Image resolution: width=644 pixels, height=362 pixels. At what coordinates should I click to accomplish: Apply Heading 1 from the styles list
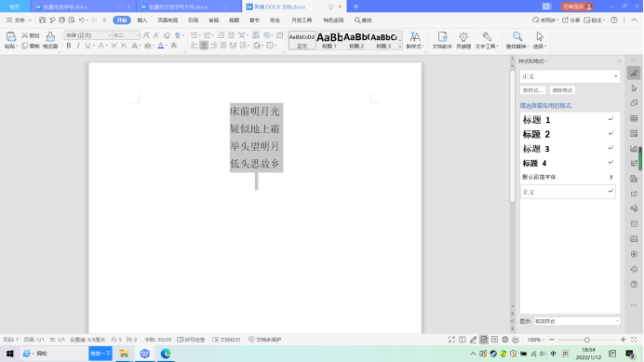click(568, 120)
